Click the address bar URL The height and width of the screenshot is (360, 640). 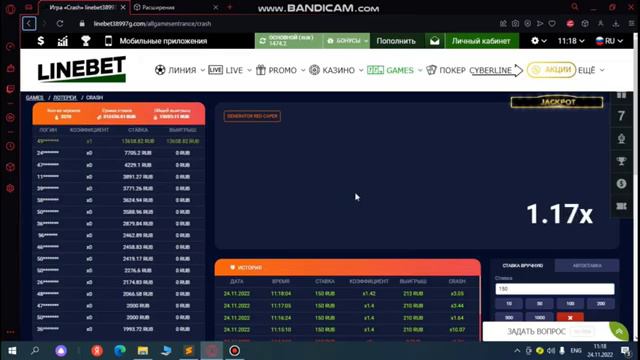coord(152,24)
